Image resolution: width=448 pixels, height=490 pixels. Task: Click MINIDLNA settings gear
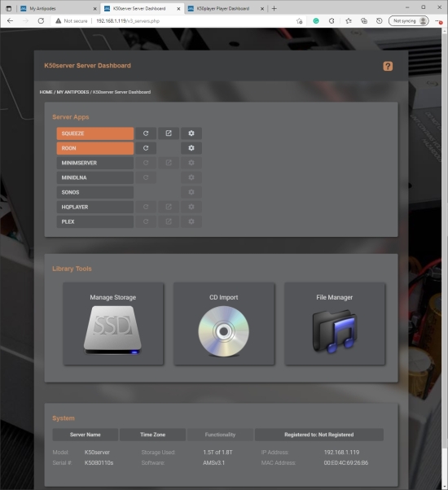(191, 177)
